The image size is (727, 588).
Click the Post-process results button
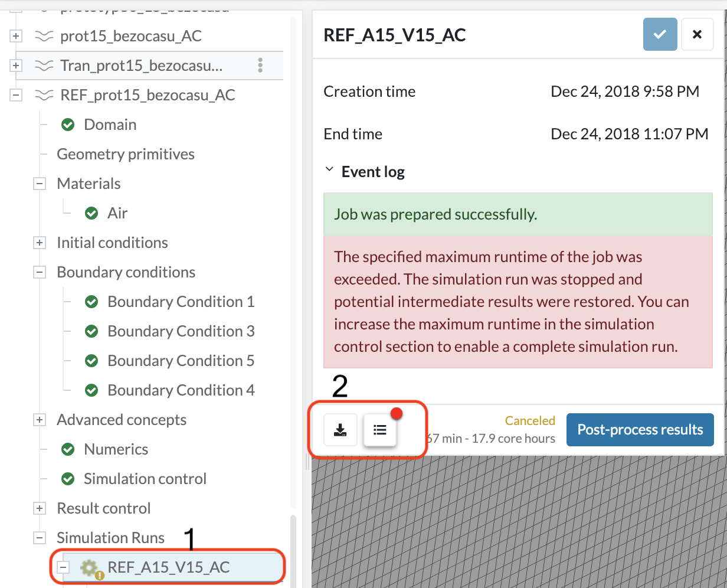tap(640, 430)
